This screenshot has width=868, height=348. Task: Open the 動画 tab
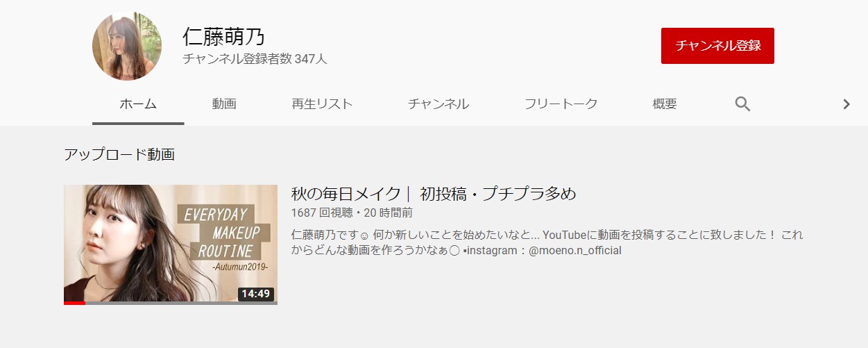[224, 104]
